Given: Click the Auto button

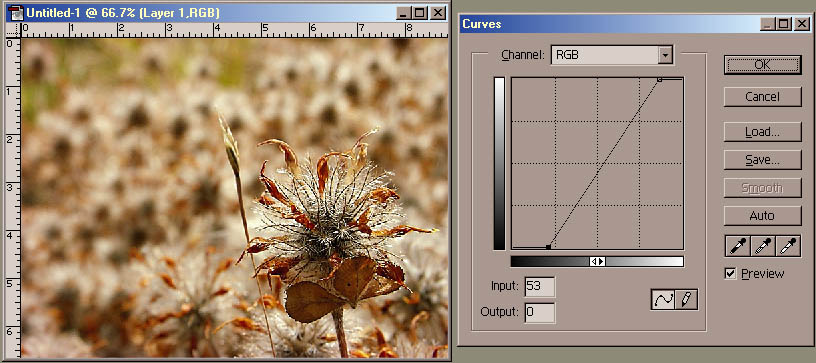Looking at the screenshot, I should 762,215.
